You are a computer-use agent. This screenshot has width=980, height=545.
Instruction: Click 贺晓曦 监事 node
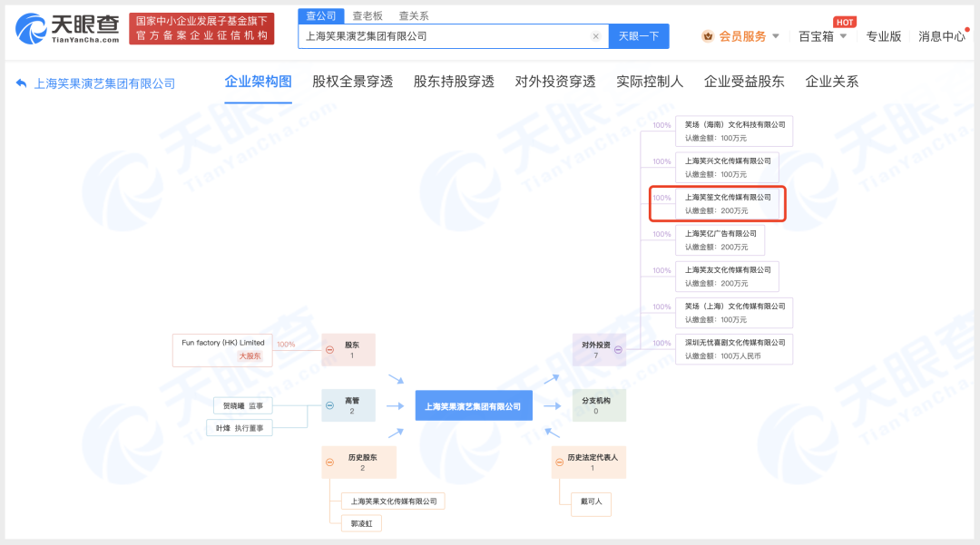243,405
